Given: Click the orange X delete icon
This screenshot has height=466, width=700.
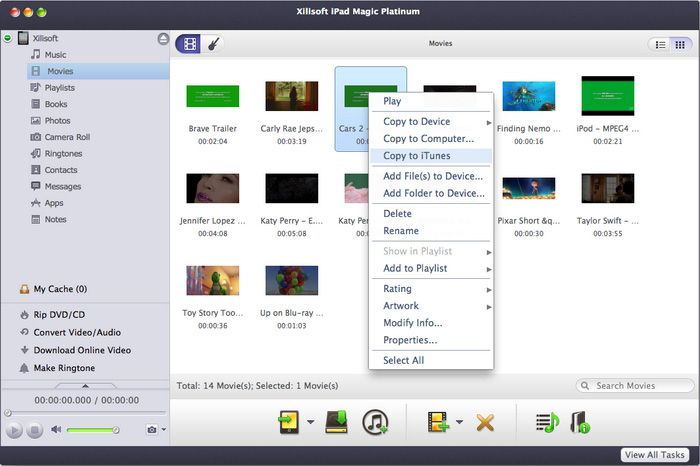Looking at the screenshot, I should pos(485,421).
